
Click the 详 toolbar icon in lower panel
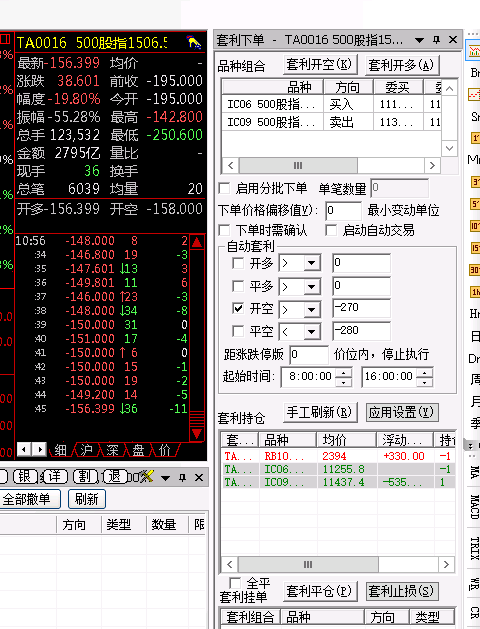point(55,477)
